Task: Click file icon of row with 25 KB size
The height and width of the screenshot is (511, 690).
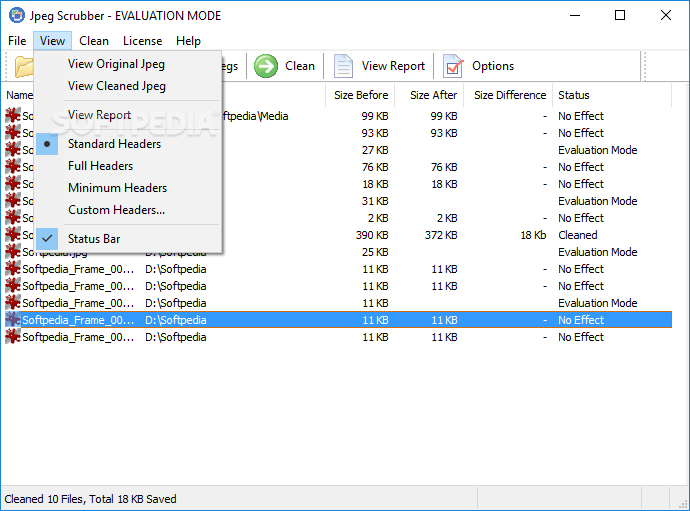Action: [13, 252]
